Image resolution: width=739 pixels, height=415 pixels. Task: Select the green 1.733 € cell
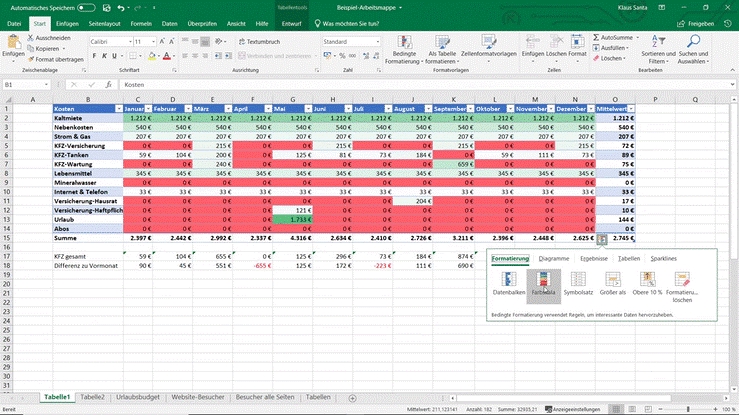(292, 220)
